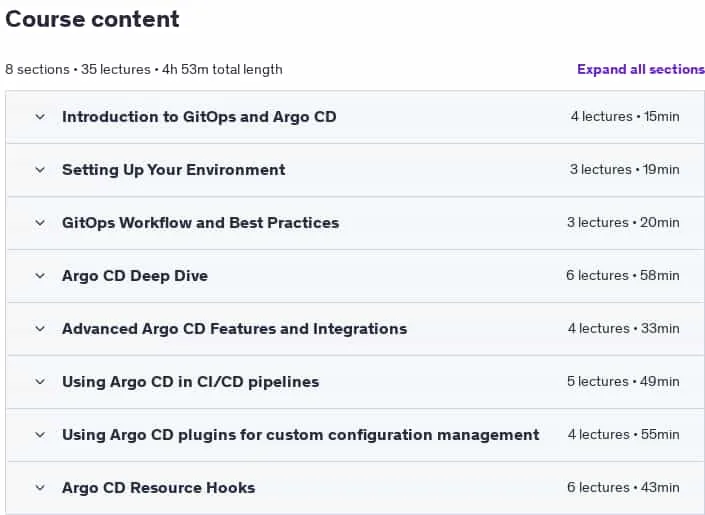705x515 pixels.
Task: Open chevron beside Argo CD plugins section
Action: pos(40,435)
